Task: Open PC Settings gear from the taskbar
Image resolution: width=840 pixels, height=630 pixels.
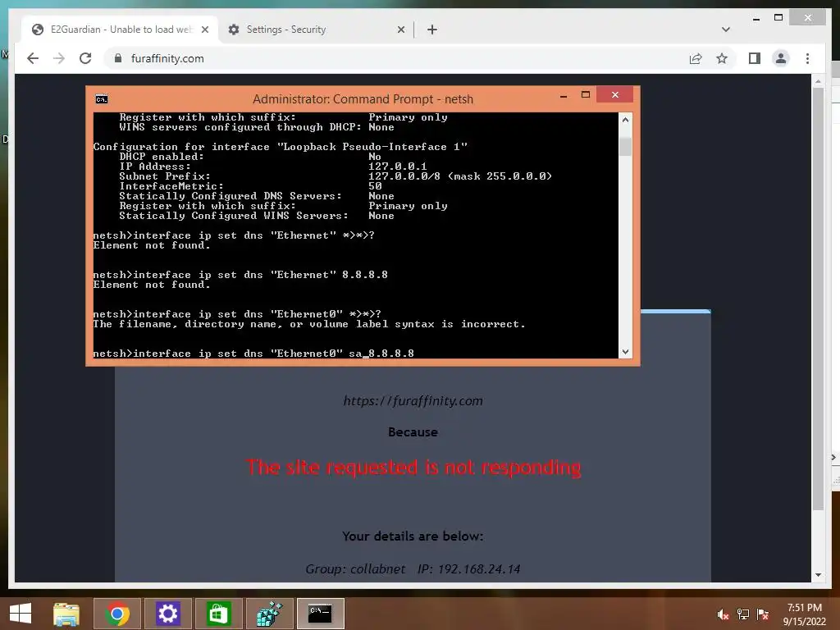Action: coord(167,614)
